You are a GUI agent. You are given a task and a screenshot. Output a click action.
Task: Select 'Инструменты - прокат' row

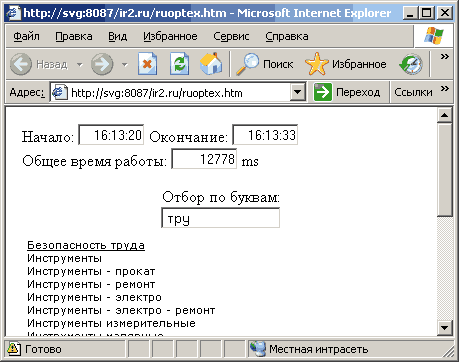[91, 271]
